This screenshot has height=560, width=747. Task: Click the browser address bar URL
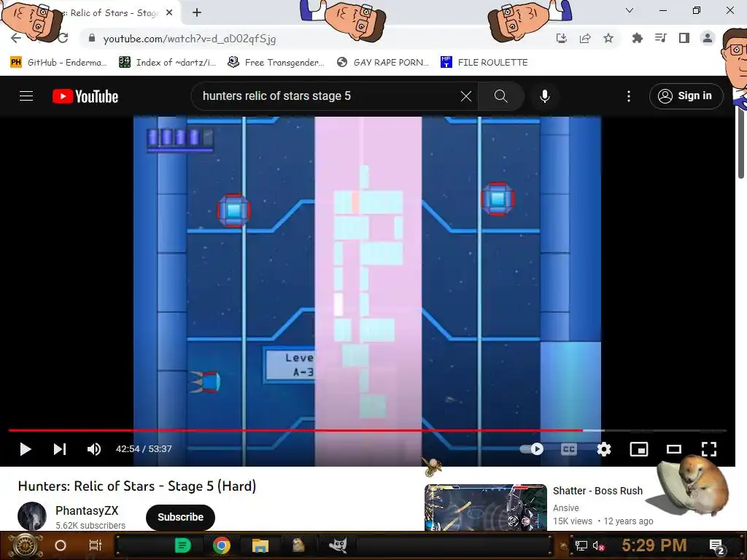190,39
